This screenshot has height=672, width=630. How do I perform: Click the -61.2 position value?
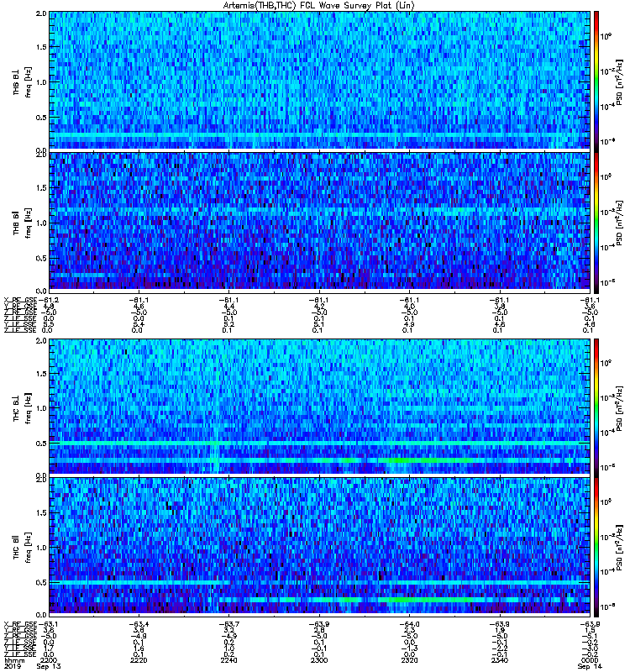[49, 300]
